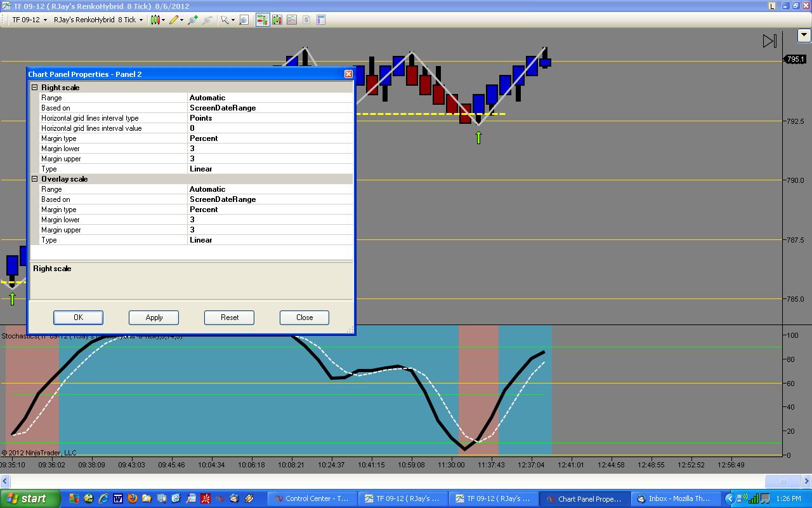Edit Overlay scale Margin upper value

(x=270, y=230)
